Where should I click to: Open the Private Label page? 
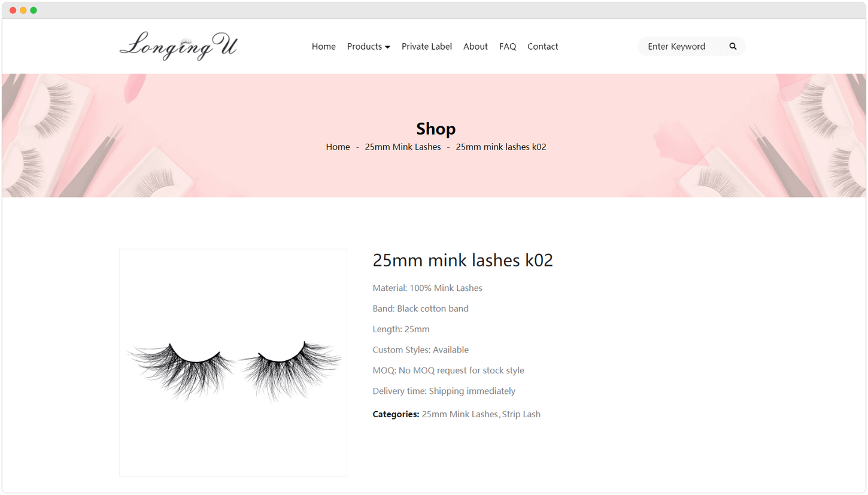(x=427, y=47)
